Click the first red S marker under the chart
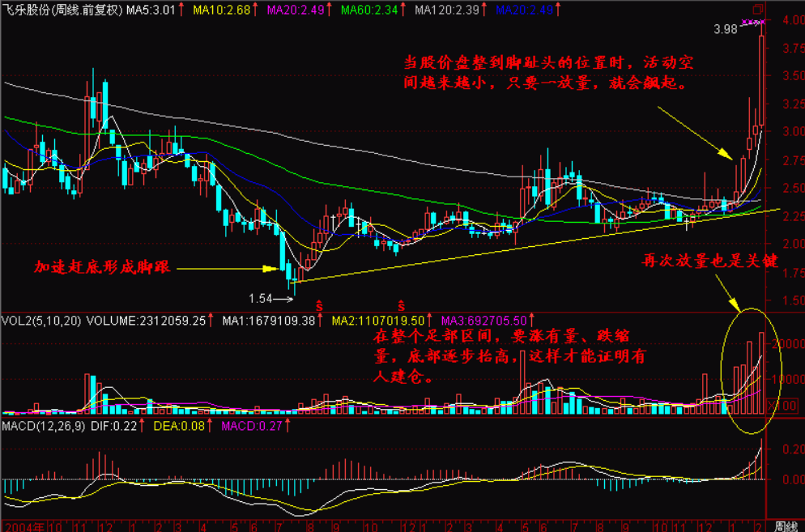This screenshot has width=805, height=532. click(x=319, y=305)
